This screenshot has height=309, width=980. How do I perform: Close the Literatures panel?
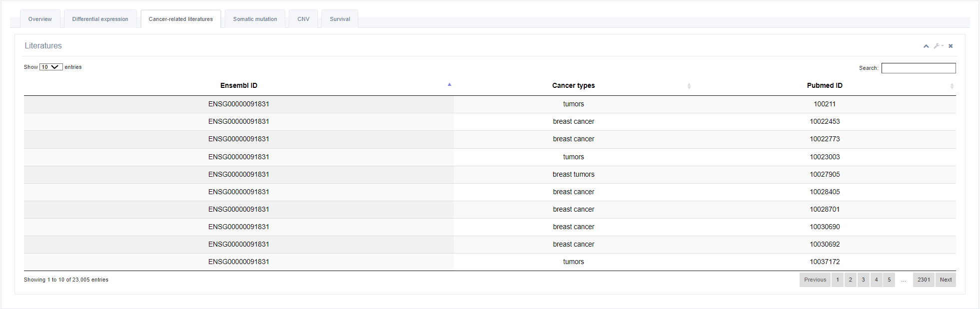951,46
